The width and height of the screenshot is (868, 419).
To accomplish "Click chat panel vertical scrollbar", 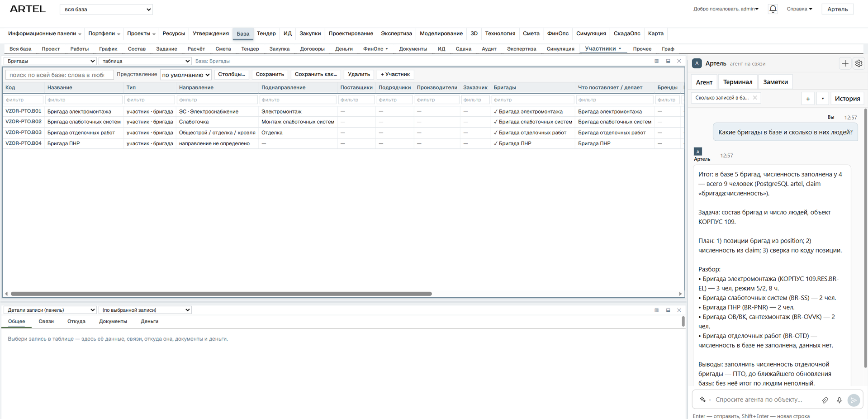I will [x=865, y=238].
